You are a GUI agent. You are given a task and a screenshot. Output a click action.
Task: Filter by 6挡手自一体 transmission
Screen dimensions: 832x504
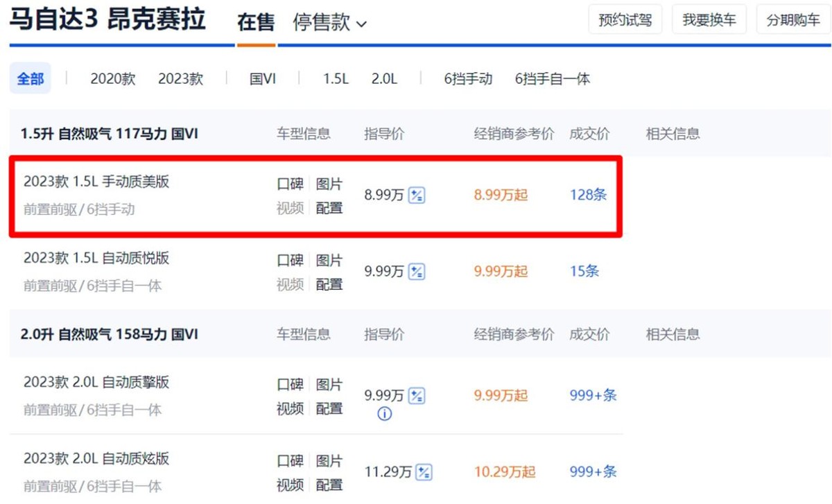552,79
